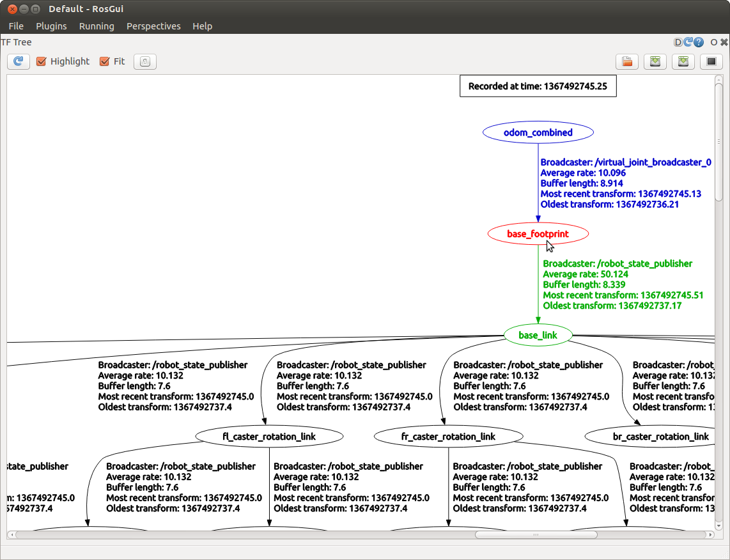Click 'Broadcaster: /virtual_joint_broadcaster_0' blue label
Image resolution: width=730 pixels, height=560 pixels.
click(626, 162)
